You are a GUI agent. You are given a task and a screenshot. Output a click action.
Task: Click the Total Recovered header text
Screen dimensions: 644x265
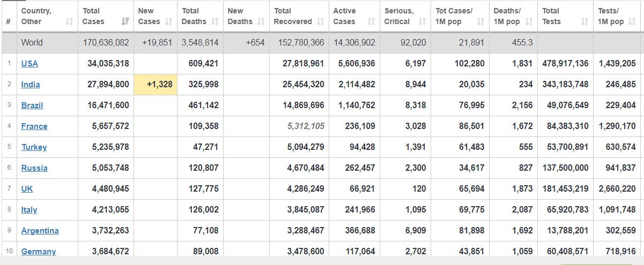pos(293,16)
